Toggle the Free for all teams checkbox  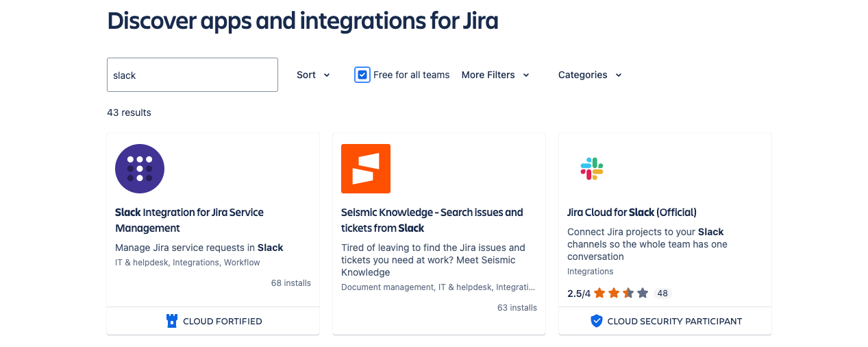(362, 75)
